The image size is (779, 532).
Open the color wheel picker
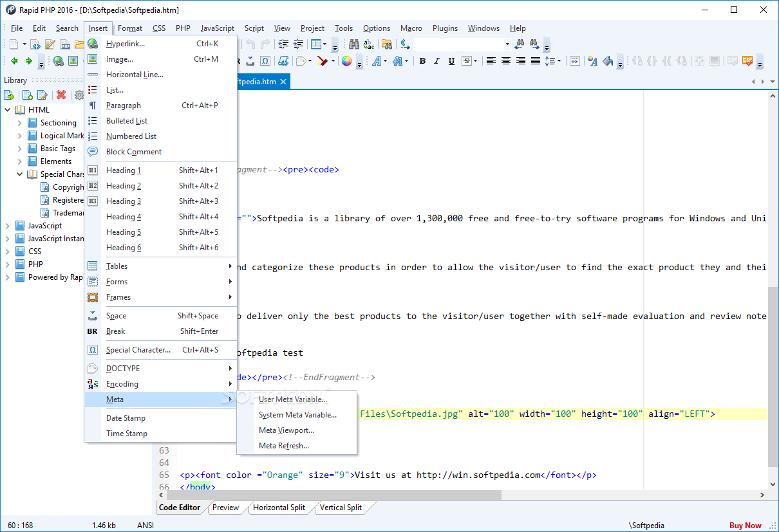(346, 61)
